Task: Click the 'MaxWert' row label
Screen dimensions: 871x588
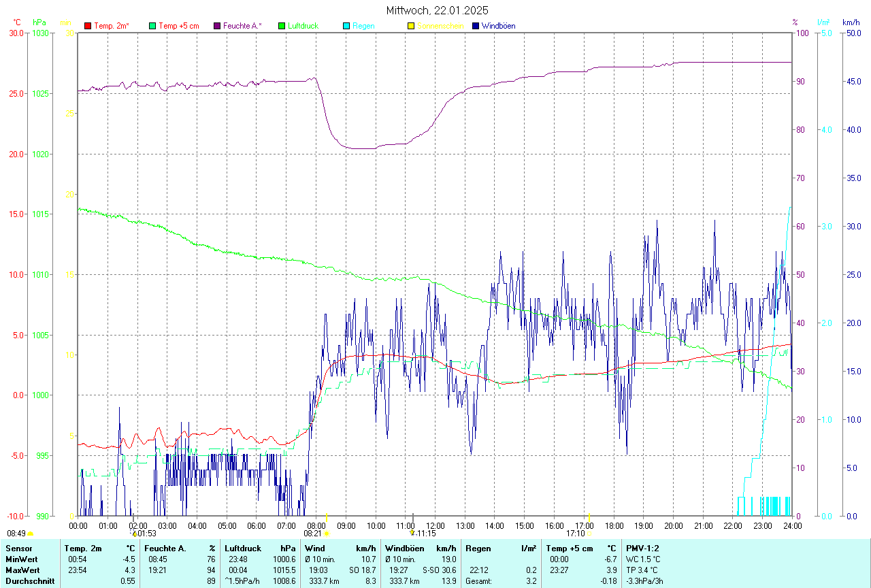Action: (21, 570)
